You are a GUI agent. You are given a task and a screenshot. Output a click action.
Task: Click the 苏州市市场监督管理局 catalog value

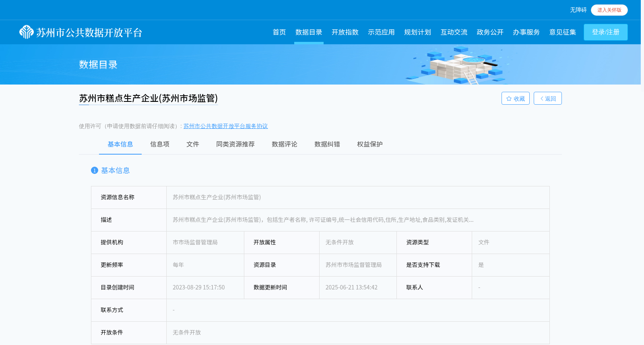(x=354, y=265)
